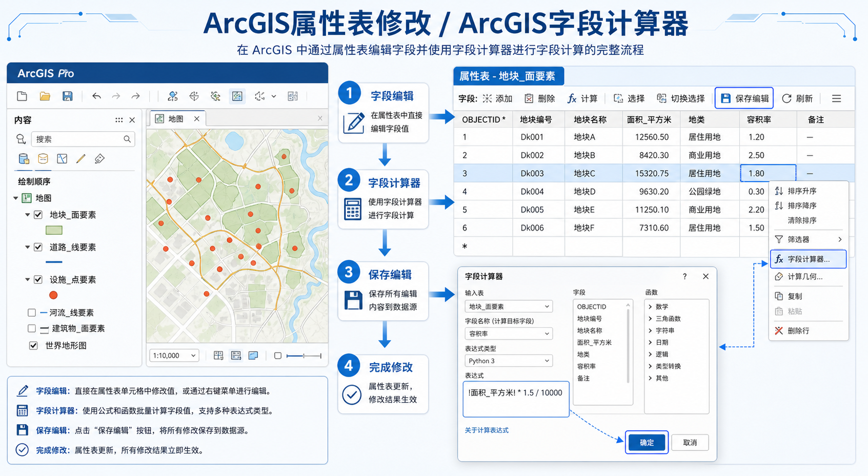Image resolution: width=868 pixels, height=476 pixels.
Task: Save project using the floppy disk toolbar icon
Action: [x=67, y=96]
